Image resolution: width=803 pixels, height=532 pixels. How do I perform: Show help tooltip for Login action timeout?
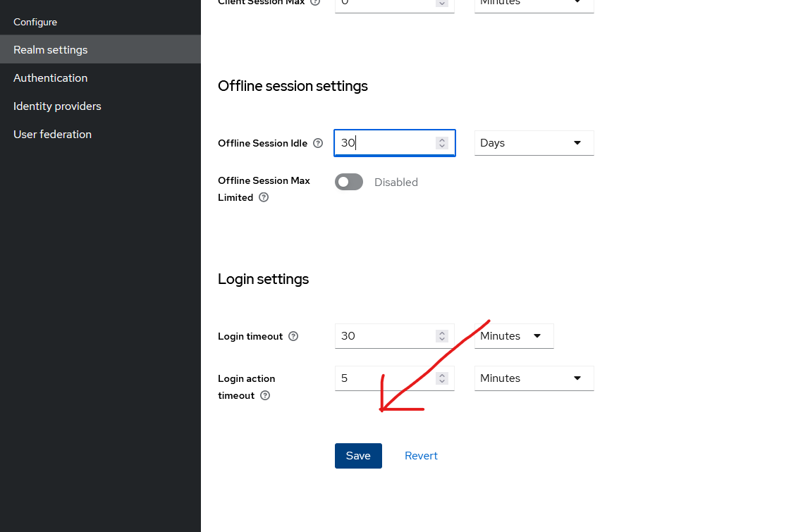click(265, 396)
